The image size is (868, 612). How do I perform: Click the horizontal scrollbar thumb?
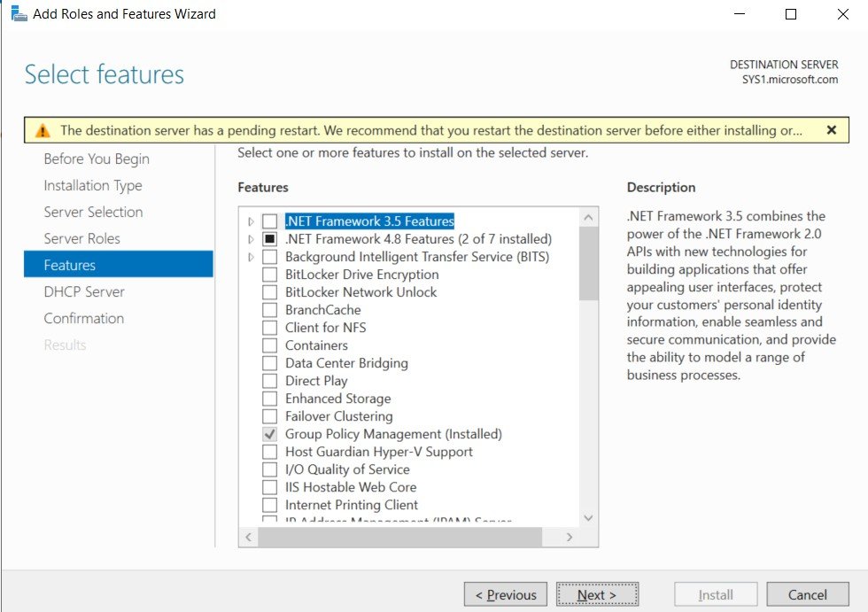[399, 537]
